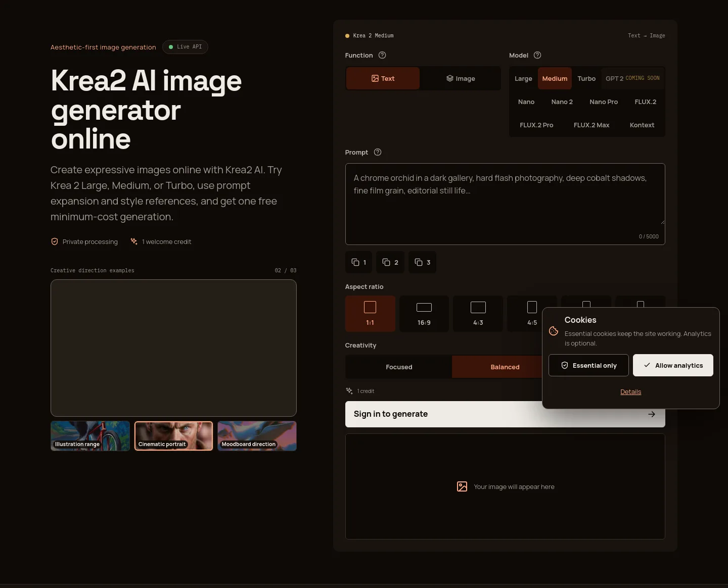Select the 1:1 aspect ratio
Viewport: 728px width, 588px height.
(370, 314)
